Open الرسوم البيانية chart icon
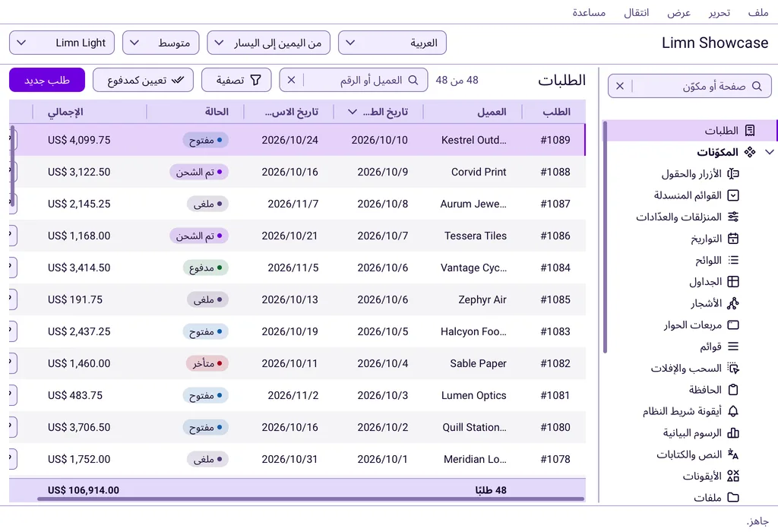 pyautogui.click(x=733, y=432)
